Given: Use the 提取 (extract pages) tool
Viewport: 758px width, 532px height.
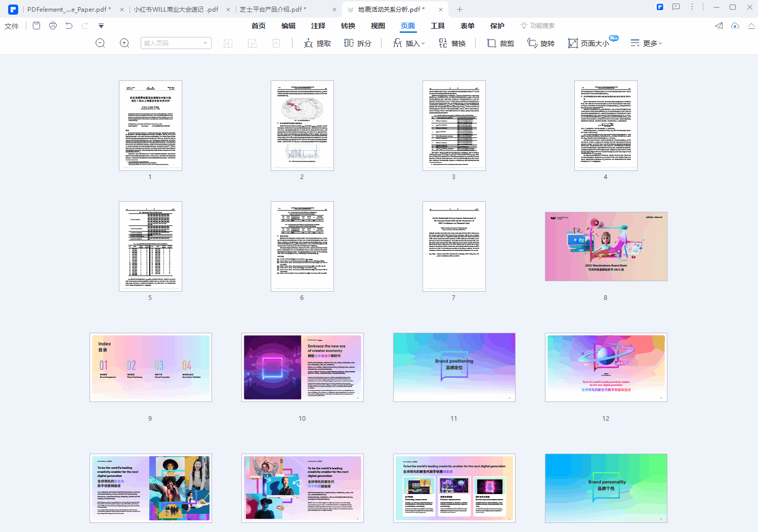Looking at the screenshot, I should pyautogui.click(x=317, y=43).
